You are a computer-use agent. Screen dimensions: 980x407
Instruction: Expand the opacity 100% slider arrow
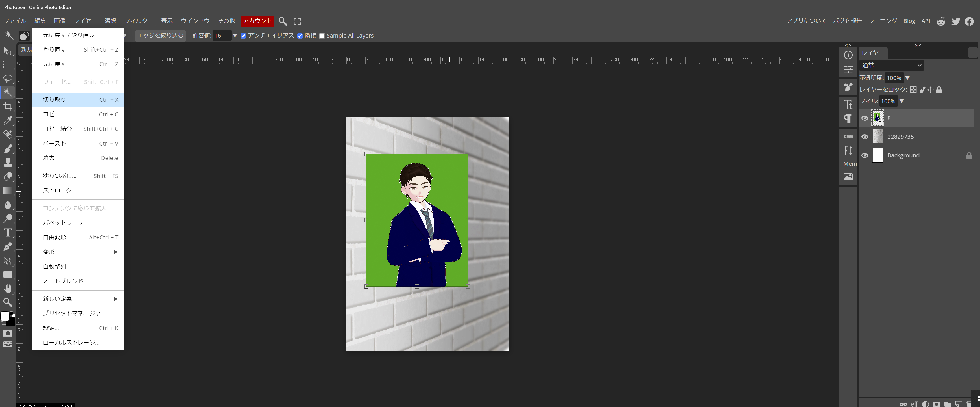(907, 78)
